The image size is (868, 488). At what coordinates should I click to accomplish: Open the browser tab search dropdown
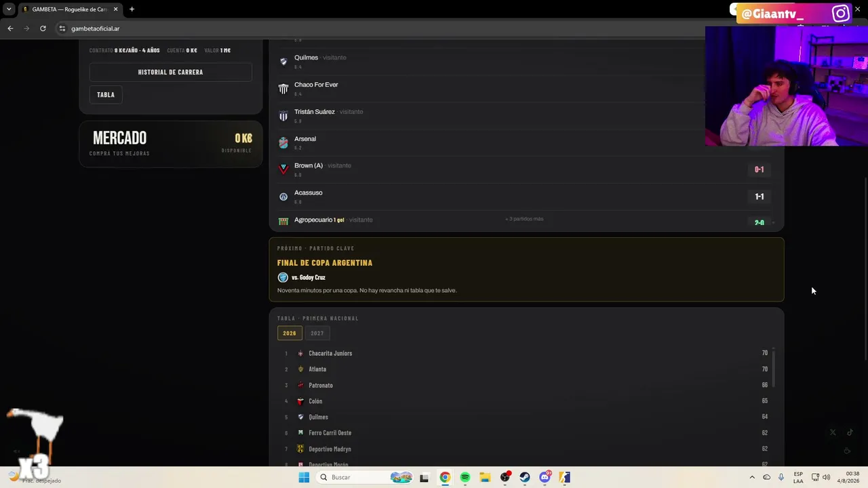pos(9,9)
